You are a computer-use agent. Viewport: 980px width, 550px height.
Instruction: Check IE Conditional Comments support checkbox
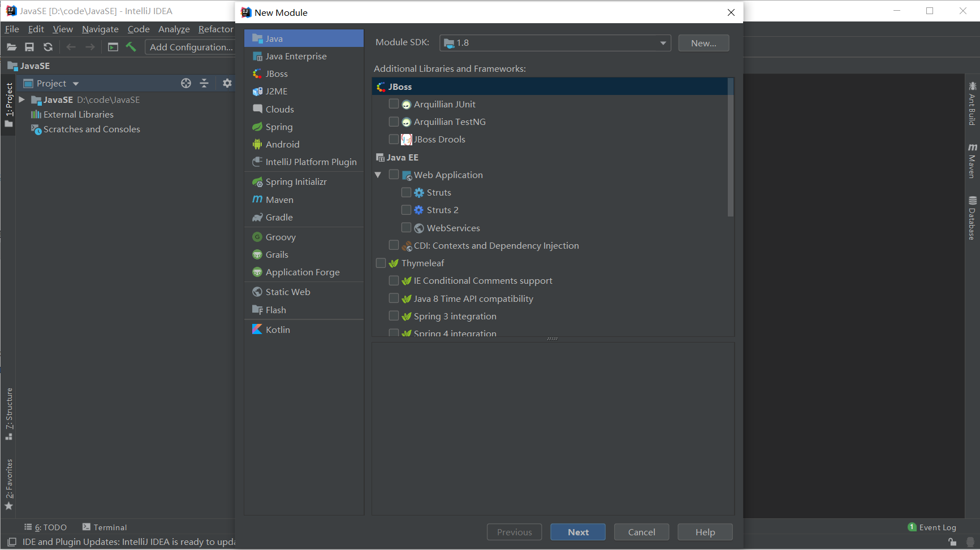point(394,280)
